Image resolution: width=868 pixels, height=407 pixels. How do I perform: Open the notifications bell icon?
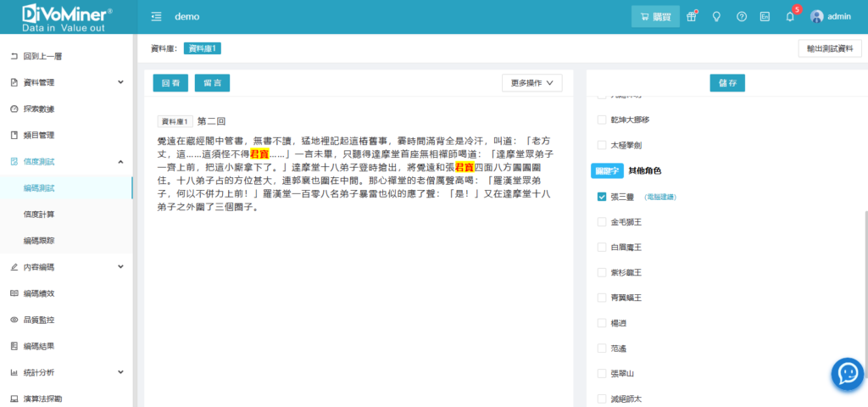[789, 17]
